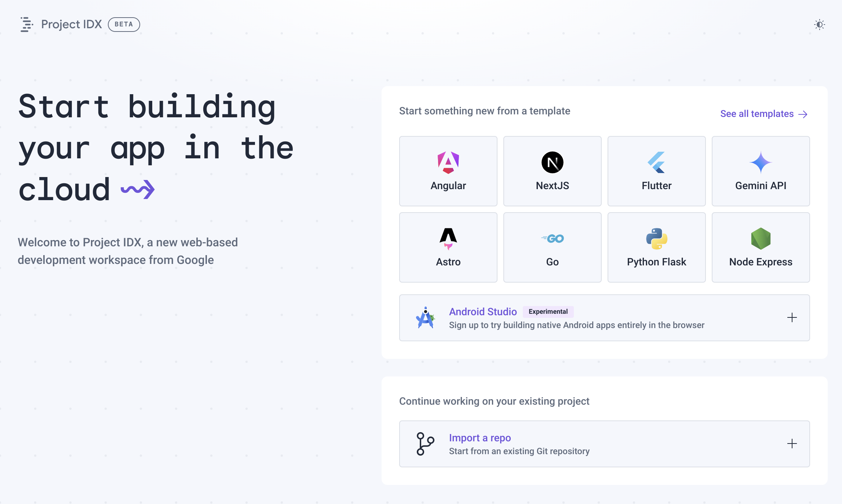
Task: Expand the Android Studio experimental option
Action: click(x=792, y=317)
